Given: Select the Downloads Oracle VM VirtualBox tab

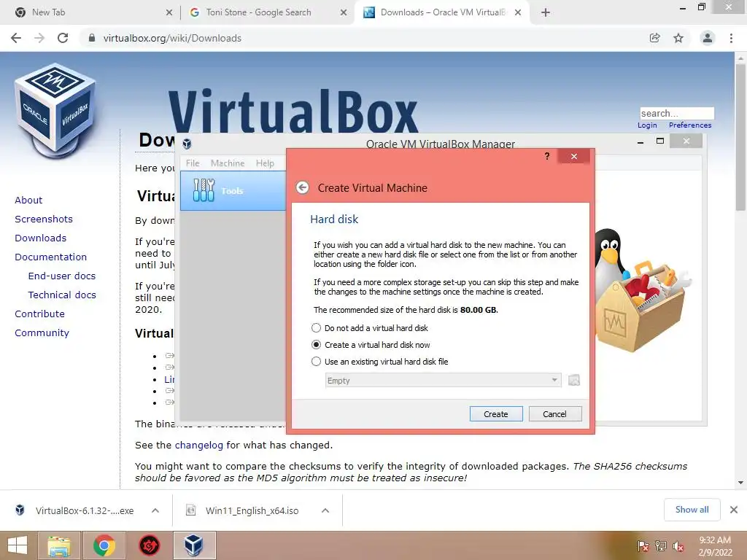Looking at the screenshot, I should (x=441, y=12).
